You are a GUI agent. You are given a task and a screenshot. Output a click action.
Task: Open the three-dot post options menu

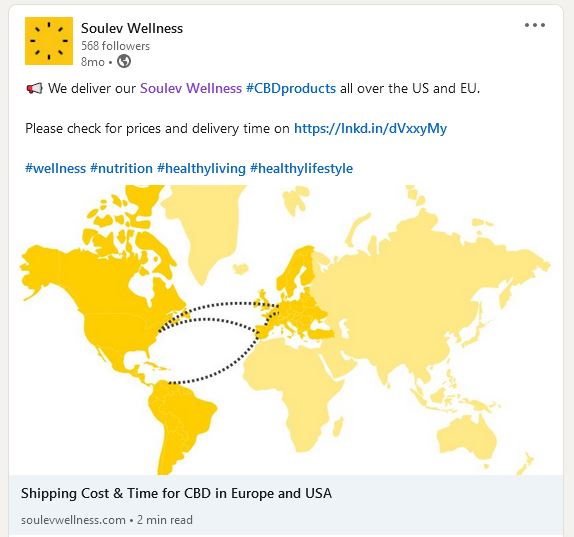(535, 25)
